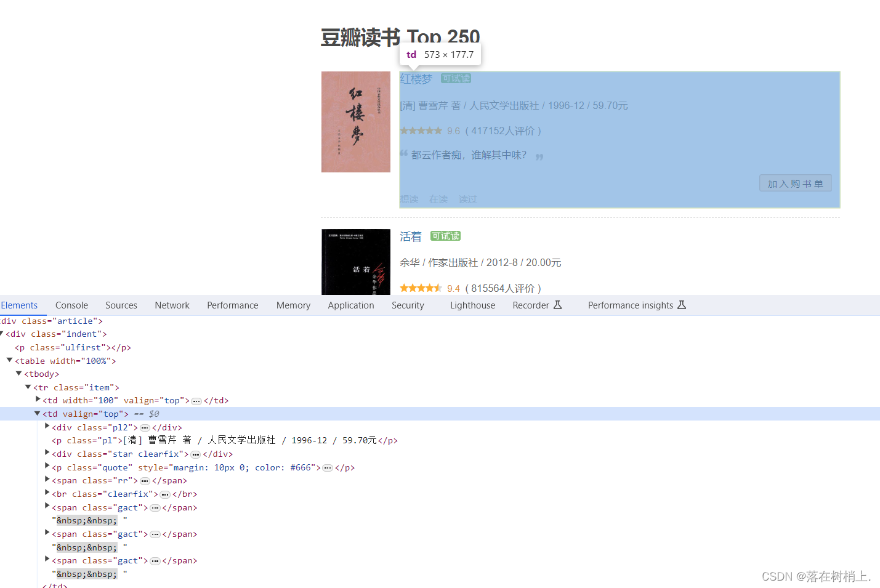
Task: Click the 活着 book cover thumbnail
Action: [x=355, y=262]
